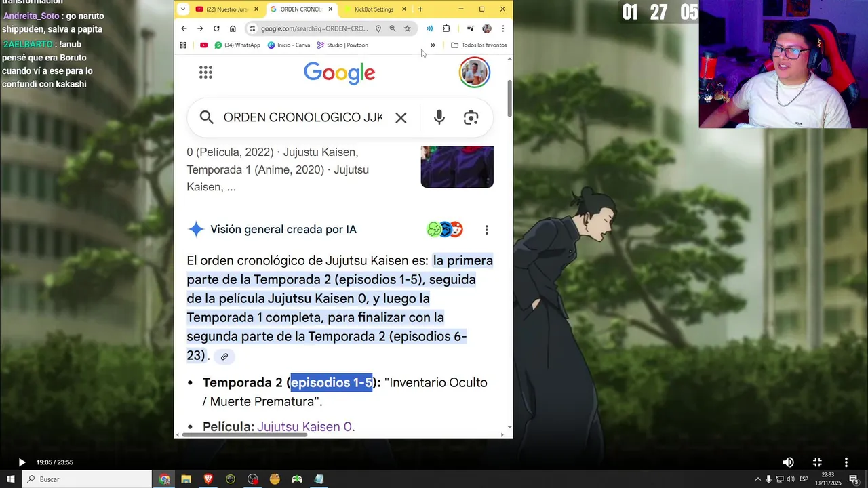Open the Chrome extensions puzzle menu
Image resolution: width=868 pixels, height=488 pixels.
446,28
